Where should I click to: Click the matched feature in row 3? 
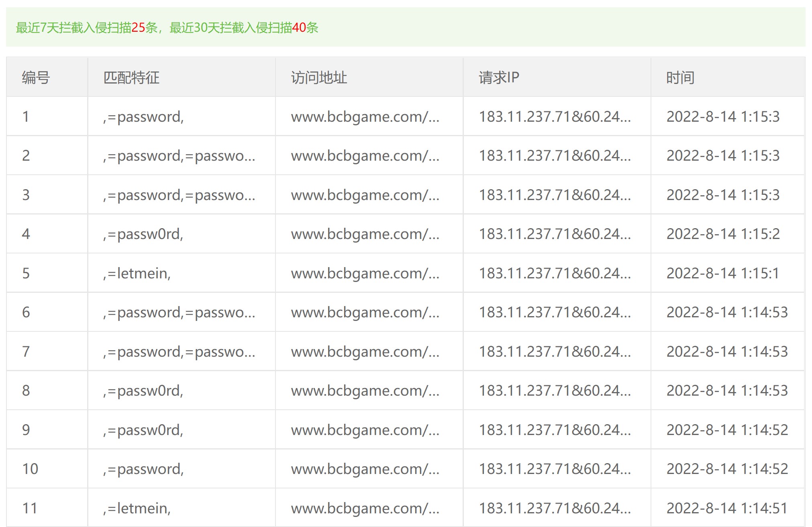pos(179,195)
